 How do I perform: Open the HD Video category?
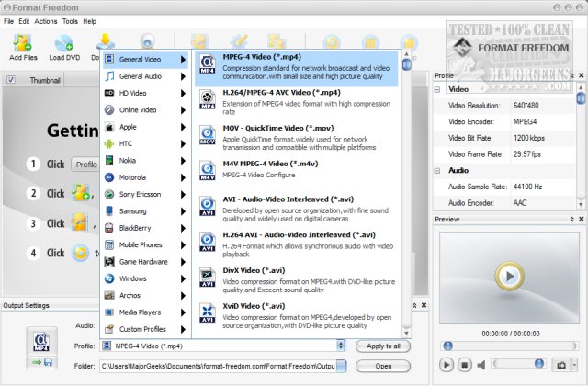click(x=145, y=94)
